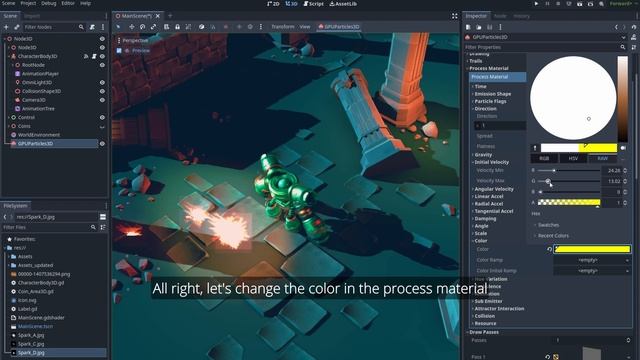Save resource icon in Inspector toolbar
This screenshot has width=640, height=360.
489,27
